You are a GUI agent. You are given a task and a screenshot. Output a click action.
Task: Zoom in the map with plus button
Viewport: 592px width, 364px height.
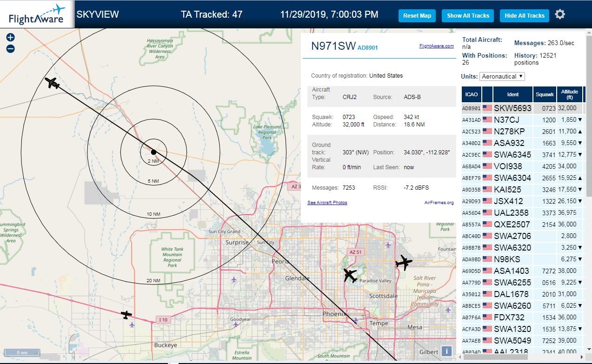(11, 38)
